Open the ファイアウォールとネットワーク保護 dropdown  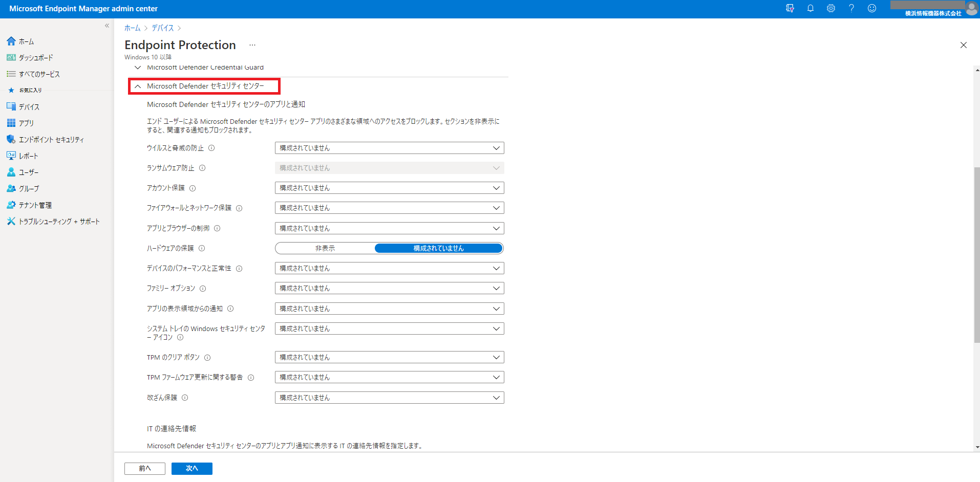[390, 208]
